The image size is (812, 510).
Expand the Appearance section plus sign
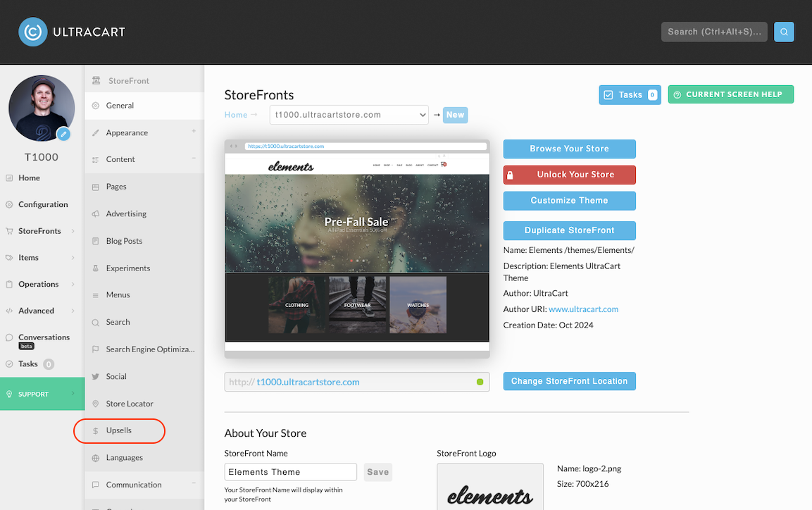(194, 131)
